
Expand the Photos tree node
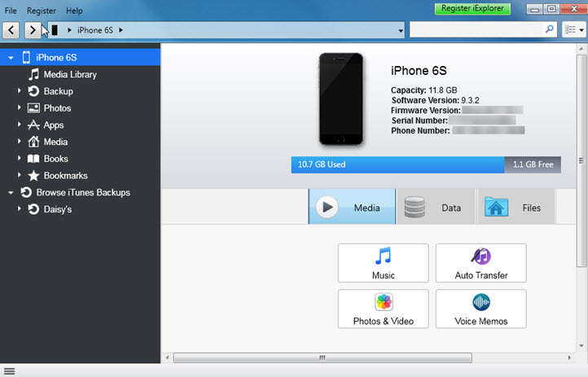(19, 107)
